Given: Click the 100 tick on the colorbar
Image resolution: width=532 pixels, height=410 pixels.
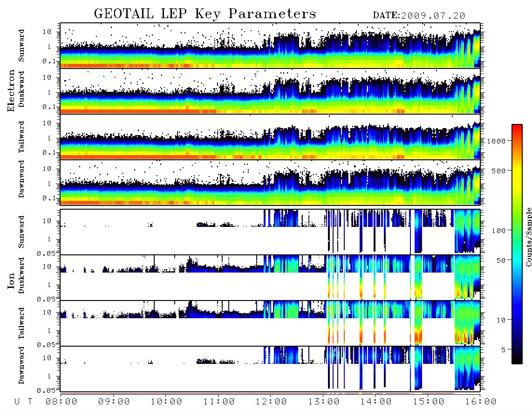Looking at the screenshot, I should point(499,231).
